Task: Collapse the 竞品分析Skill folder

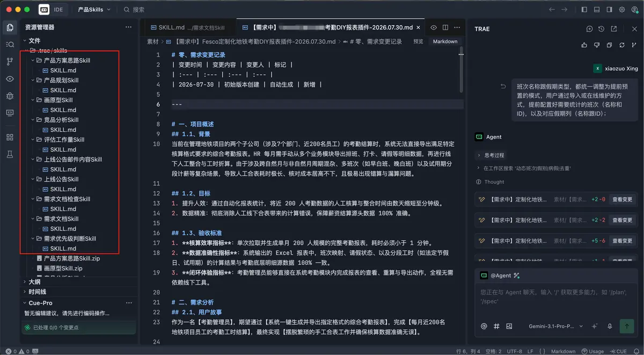Action: [61, 120]
